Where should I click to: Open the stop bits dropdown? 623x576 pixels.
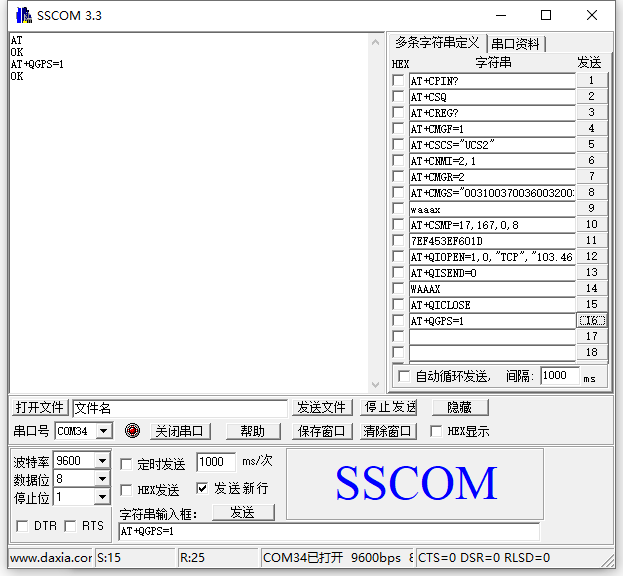102,497
